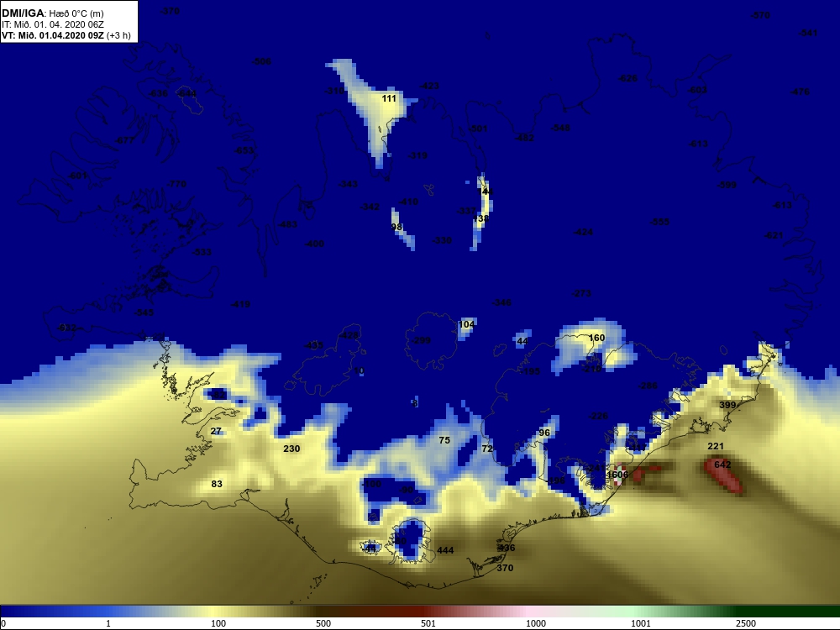The height and width of the screenshot is (630, 840).
Task: Select the '-400' value
Action: tap(314, 244)
